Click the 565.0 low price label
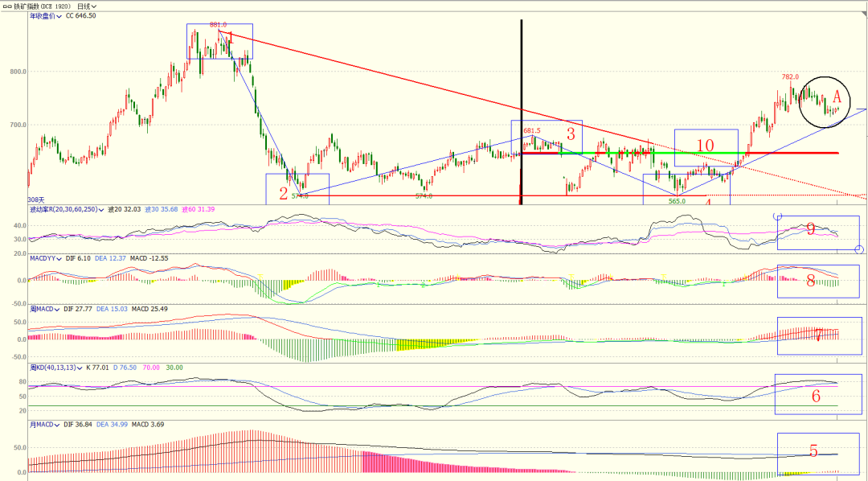This screenshot has height=481, width=868. 677,202
